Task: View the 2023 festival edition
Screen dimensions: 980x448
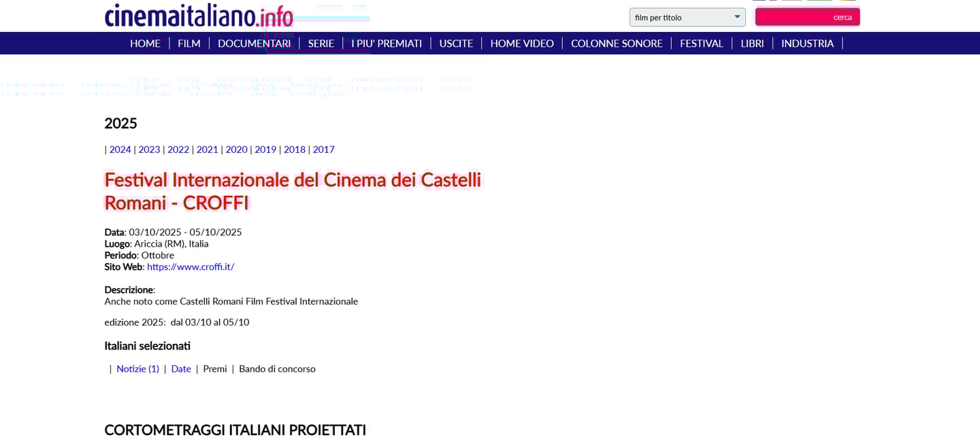Action: 149,150
